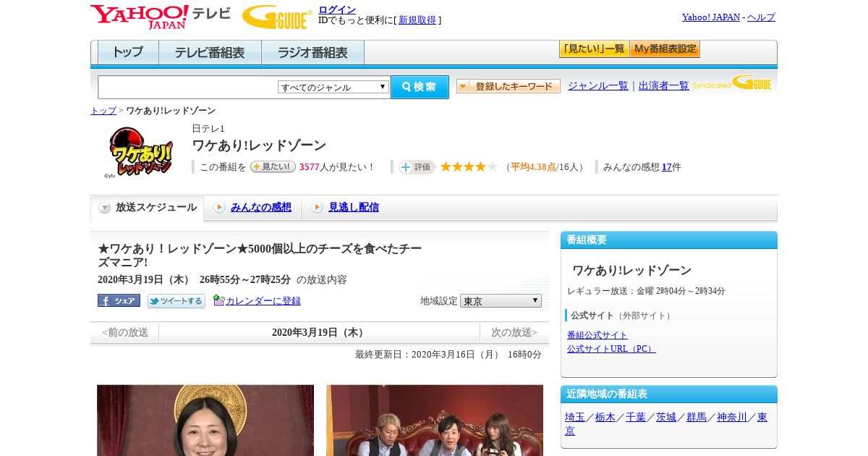Click the 最終更新日 timestamp text
Screen dimensions: 868x456
[x=448, y=355]
